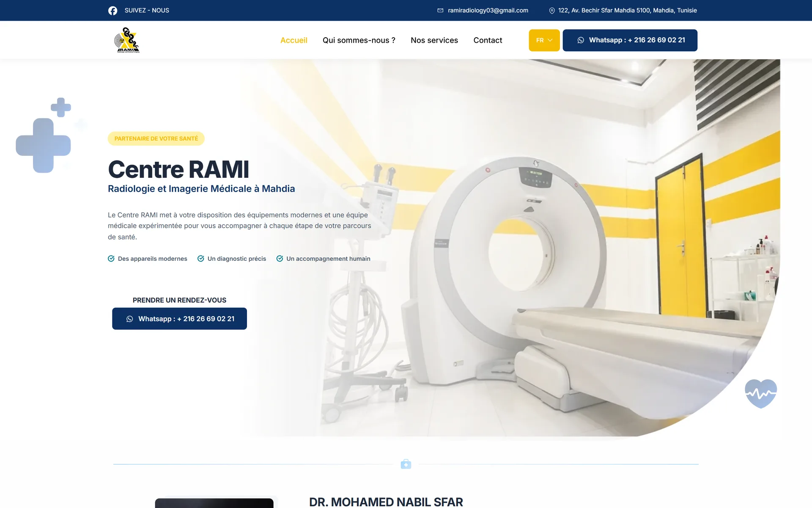Open the FR language dropdown
The height and width of the screenshot is (508, 812).
(544, 40)
